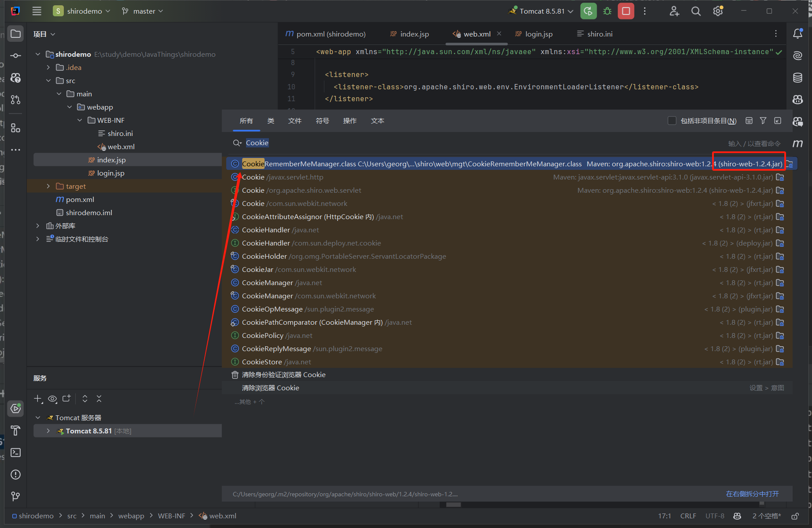Toggle the eye view options in Services
This screenshot has width=812, height=528.
point(52,399)
